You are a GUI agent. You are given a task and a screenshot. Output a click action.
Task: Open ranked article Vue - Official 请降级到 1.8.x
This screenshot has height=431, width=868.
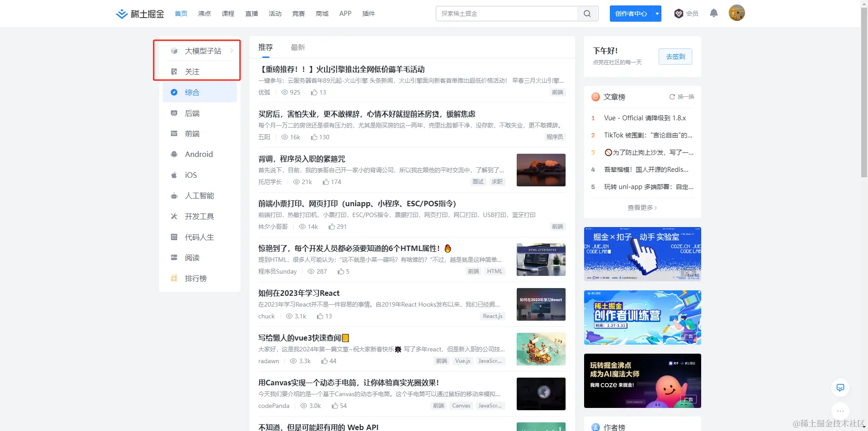[645, 118]
